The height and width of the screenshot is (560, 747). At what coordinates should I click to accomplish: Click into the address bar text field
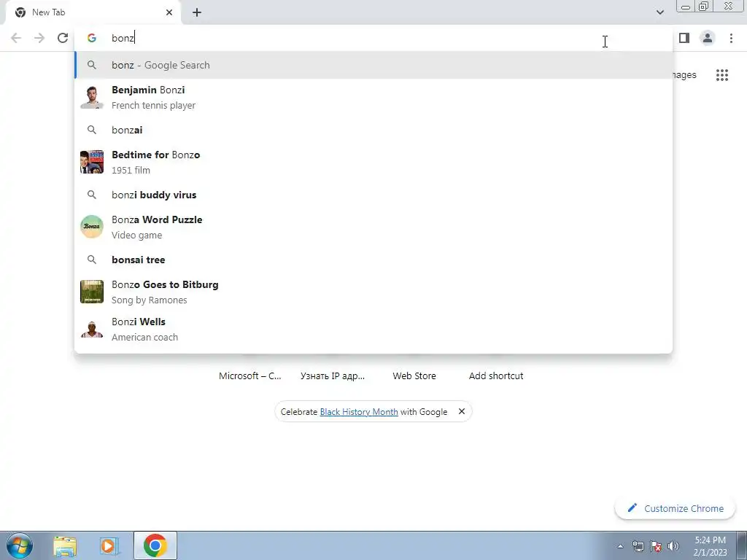coord(373,38)
